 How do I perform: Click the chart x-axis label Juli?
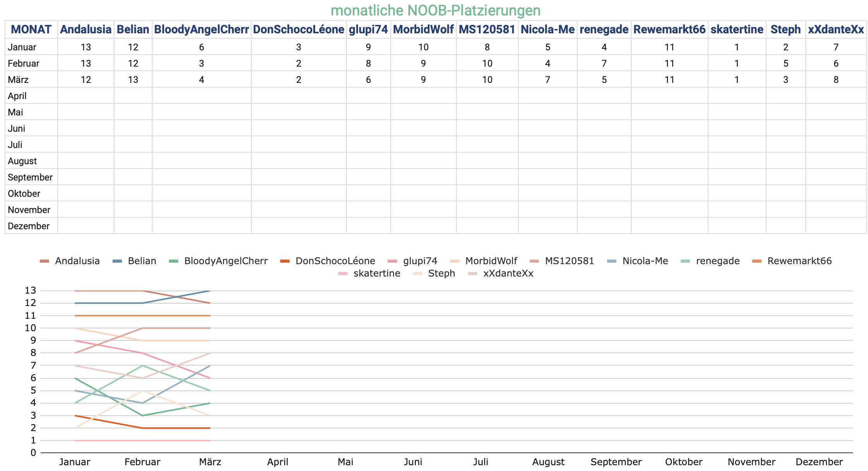pyautogui.click(x=481, y=462)
